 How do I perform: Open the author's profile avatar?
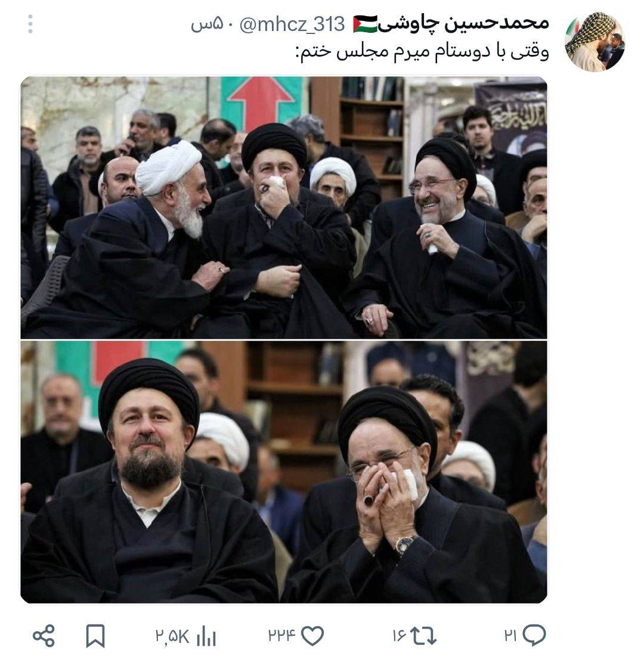(594, 41)
